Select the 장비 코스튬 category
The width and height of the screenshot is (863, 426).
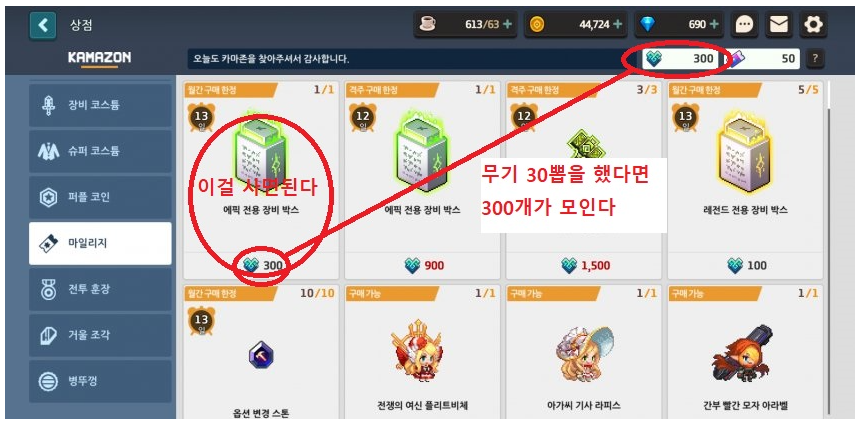pos(100,105)
